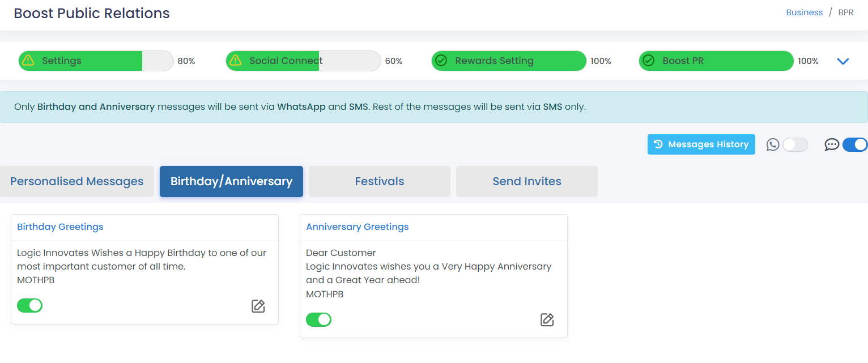Turn off the Birthday Greetings toggle
868x363 pixels.
click(30, 306)
